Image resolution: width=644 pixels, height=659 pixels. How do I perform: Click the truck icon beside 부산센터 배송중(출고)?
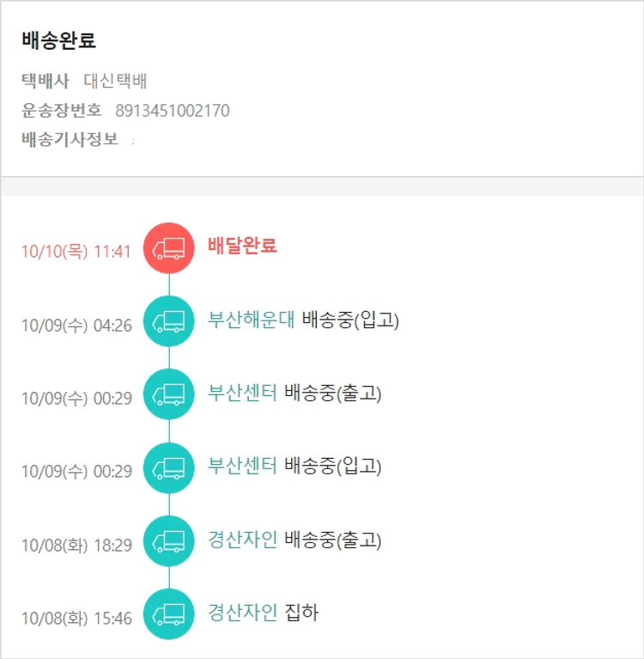pos(169,394)
